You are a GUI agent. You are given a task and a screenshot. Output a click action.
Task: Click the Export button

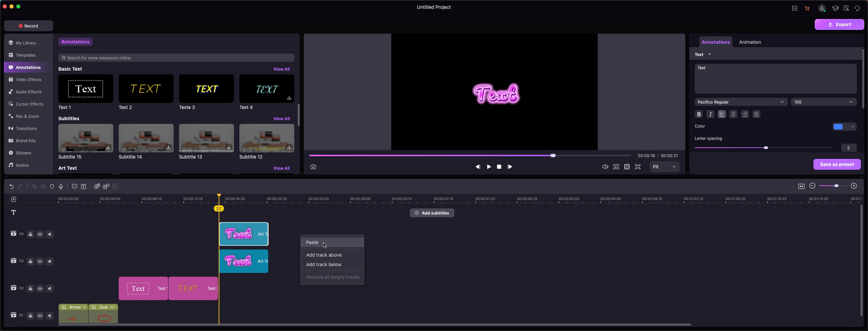coord(839,24)
